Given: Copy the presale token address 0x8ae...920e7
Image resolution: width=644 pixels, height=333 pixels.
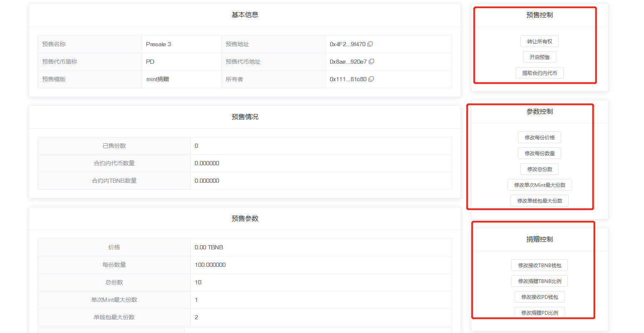Looking at the screenshot, I should [372, 62].
